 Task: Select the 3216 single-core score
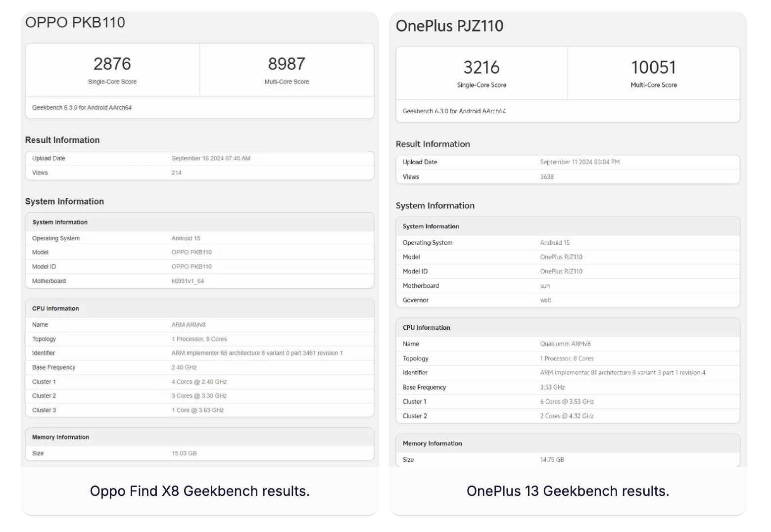coord(482,67)
